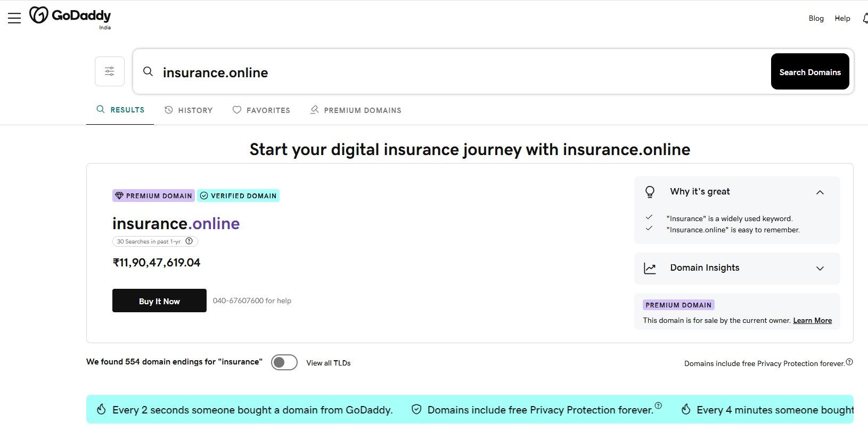Open the Learn More link
Image resolution: width=868 pixels, height=430 pixels.
[x=812, y=320]
